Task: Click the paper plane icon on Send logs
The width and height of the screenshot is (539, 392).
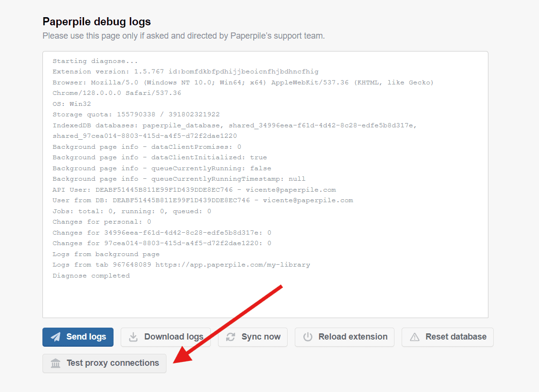Action: pos(56,337)
